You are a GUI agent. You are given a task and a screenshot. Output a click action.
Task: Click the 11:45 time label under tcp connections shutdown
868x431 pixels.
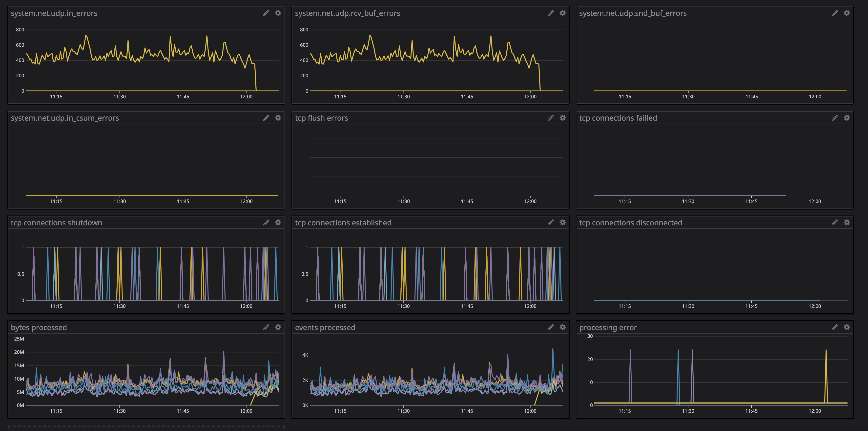point(182,306)
